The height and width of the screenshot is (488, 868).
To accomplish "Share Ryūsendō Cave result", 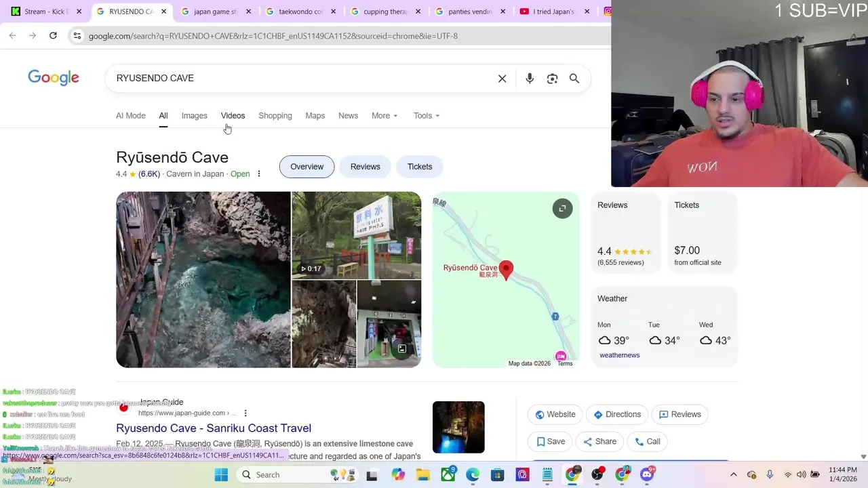I will click(599, 442).
